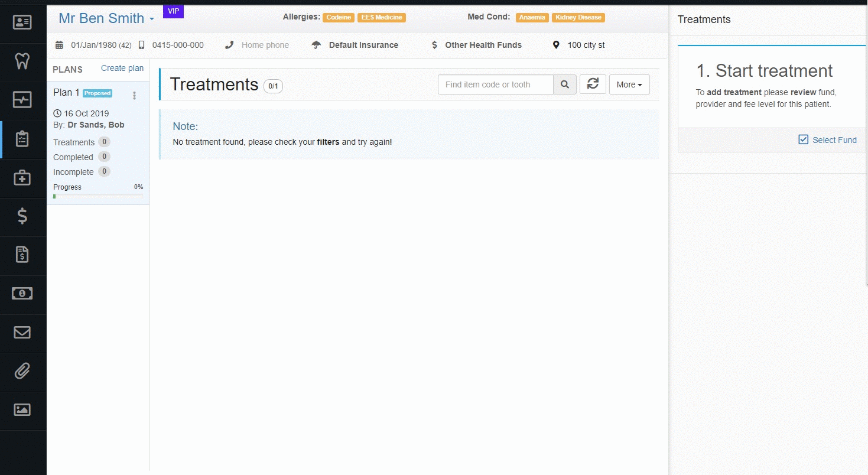Click the search magnifier button

[565, 84]
